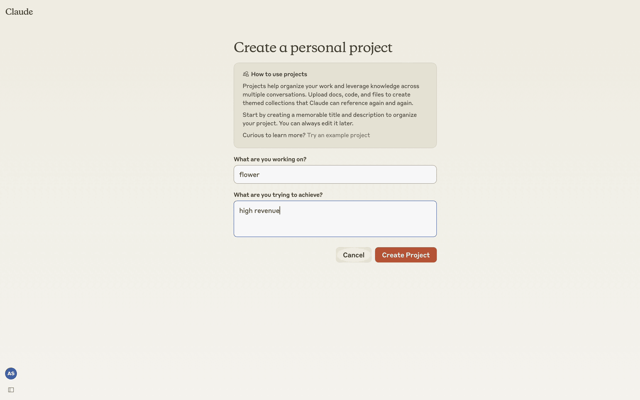
Task: Click the Create a personal project heading
Action: [x=313, y=47]
